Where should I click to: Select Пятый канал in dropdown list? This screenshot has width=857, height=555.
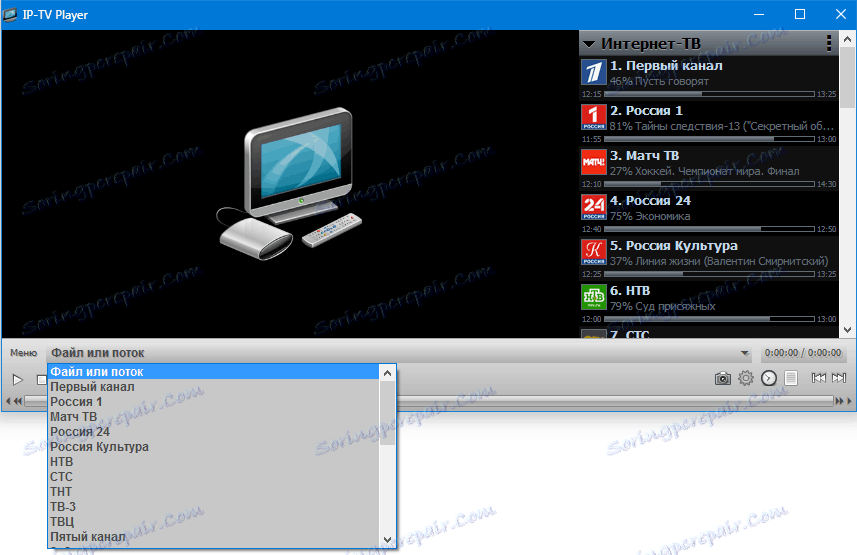point(214,537)
